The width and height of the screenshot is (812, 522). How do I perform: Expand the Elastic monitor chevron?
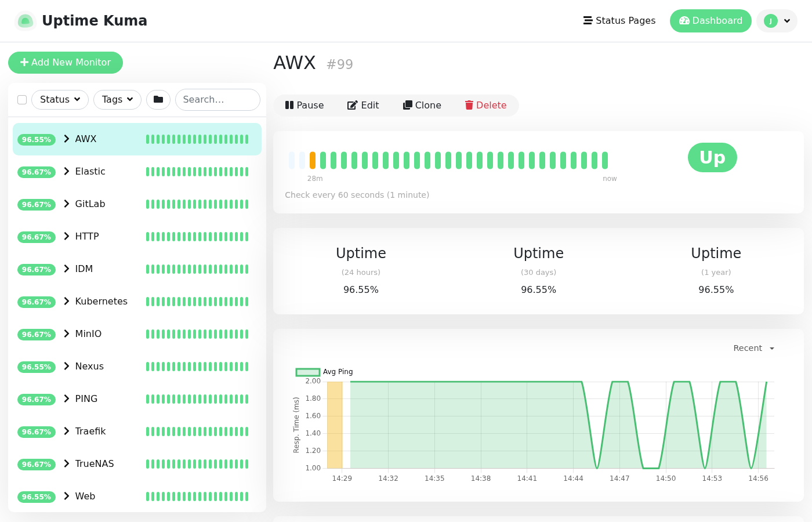[67, 172]
